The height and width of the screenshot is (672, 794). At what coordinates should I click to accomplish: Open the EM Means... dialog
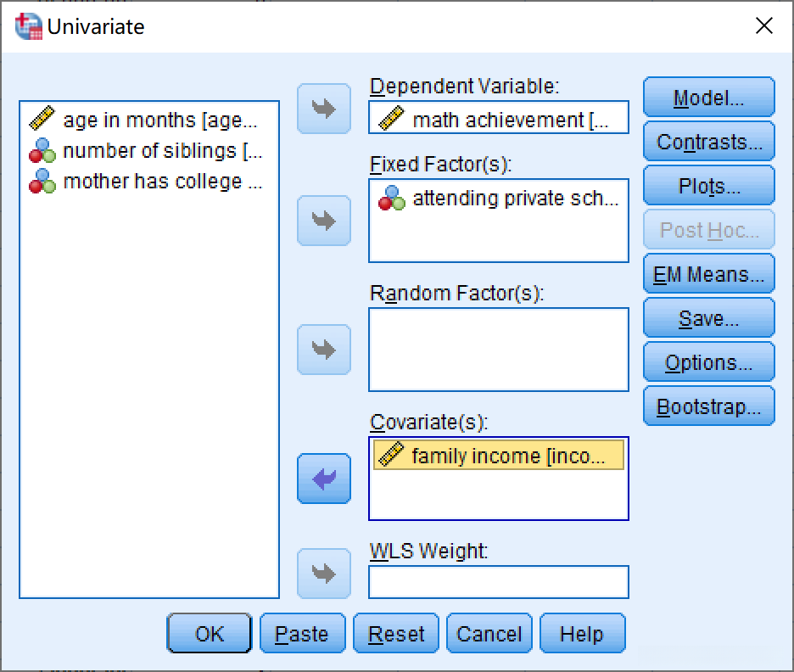click(x=708, y=275)
